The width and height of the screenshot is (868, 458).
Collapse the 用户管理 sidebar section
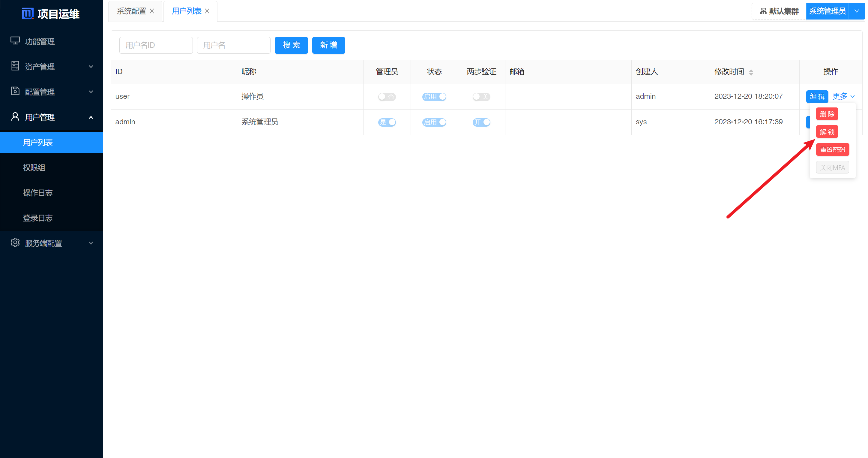(x=91, y=117)
